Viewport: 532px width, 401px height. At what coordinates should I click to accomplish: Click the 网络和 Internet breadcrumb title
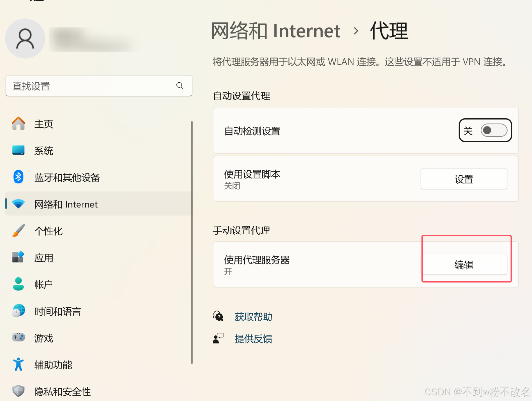(x=276, y=31)
